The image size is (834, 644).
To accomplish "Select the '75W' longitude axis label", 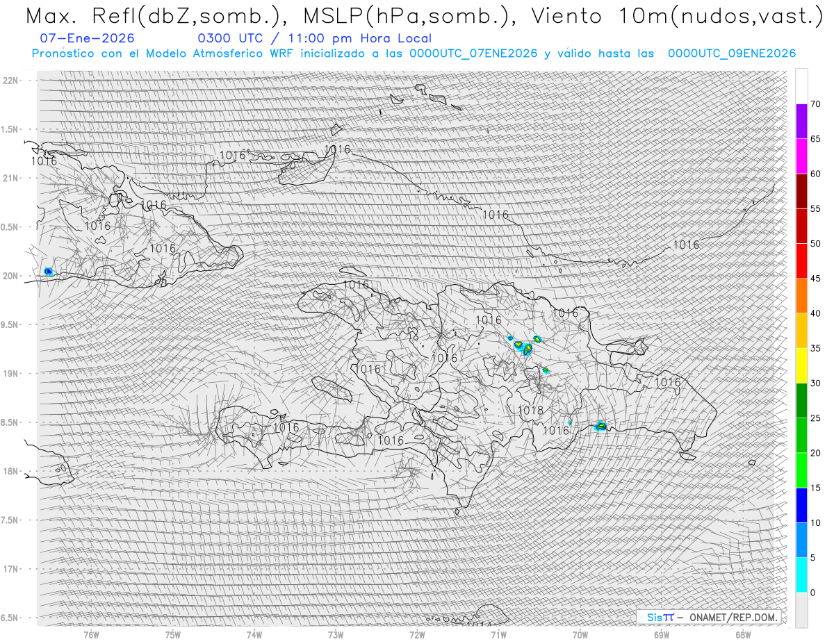I will click(x=173, y=635).
